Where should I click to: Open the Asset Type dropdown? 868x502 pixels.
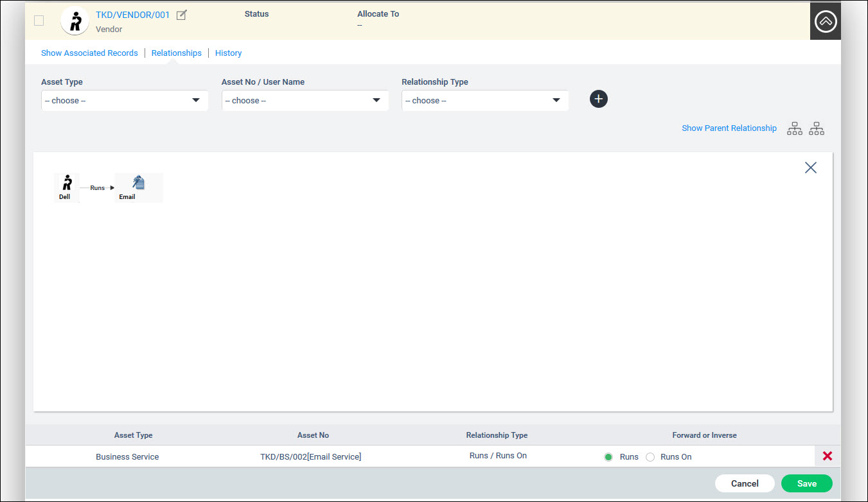coord(124,100)
